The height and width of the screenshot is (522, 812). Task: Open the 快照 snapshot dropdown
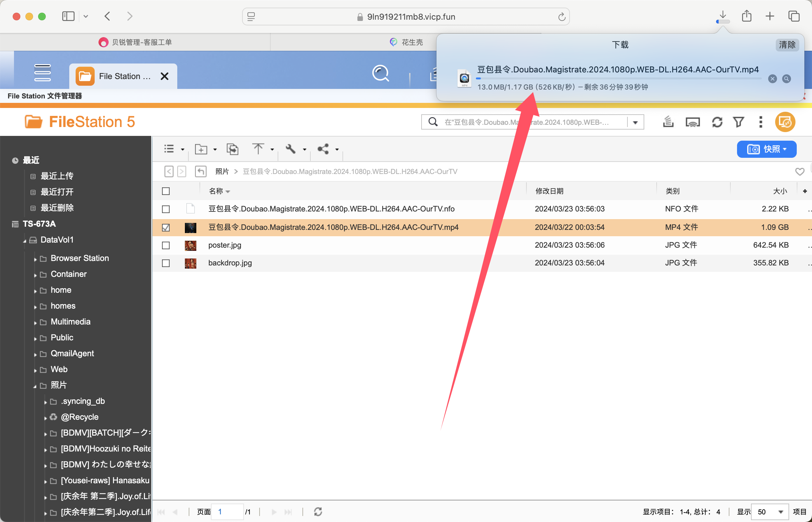click(x=767, y=149)
